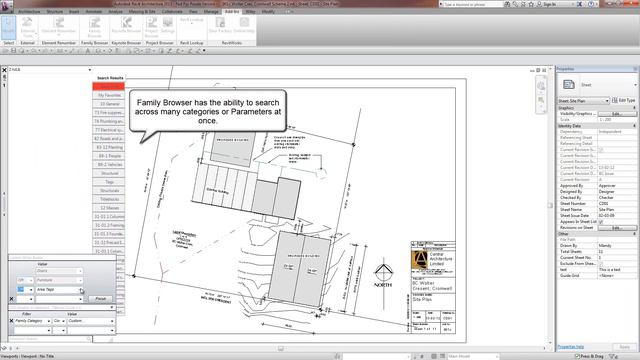Collapse the Other properties section
The height and width of the screenshot is (360, 640).
[634, 233]
